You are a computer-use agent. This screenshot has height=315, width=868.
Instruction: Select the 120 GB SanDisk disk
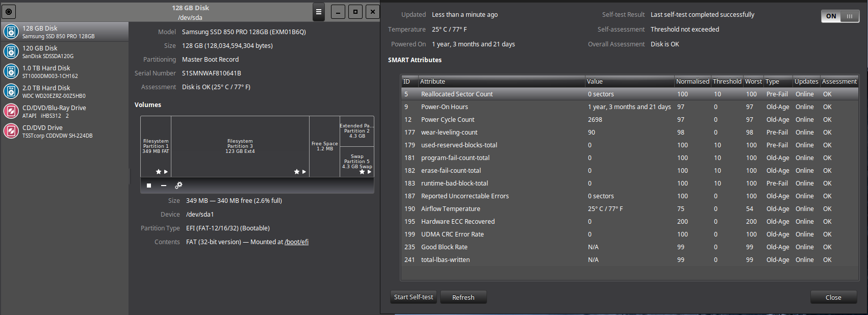[64, 51]
